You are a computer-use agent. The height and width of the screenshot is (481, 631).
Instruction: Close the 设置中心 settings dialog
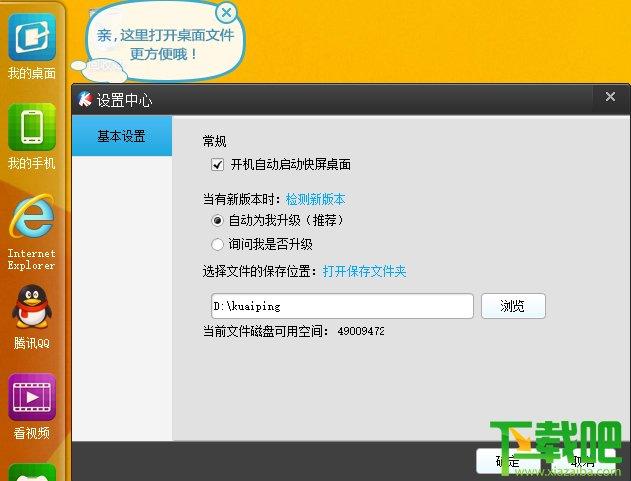(610, 97)
